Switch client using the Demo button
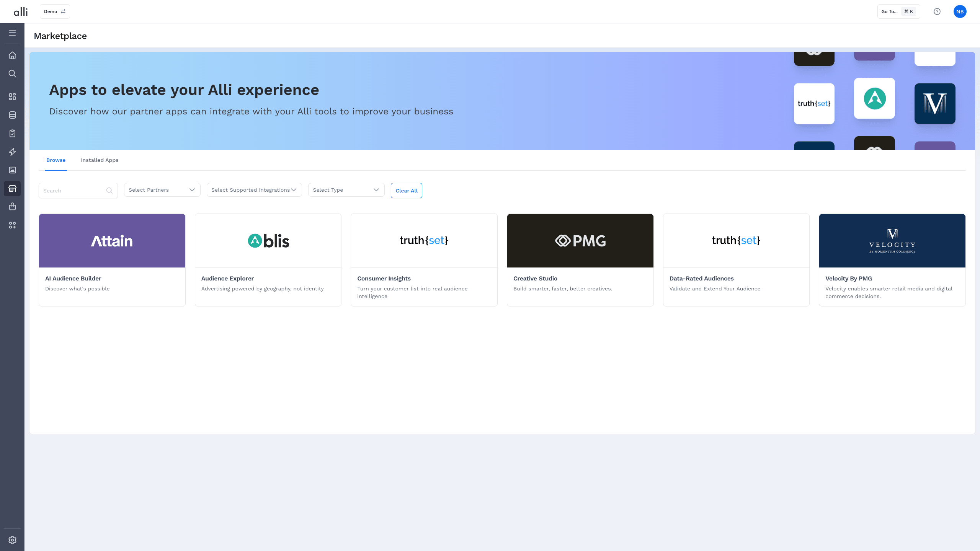 click(x=55, y=11)
